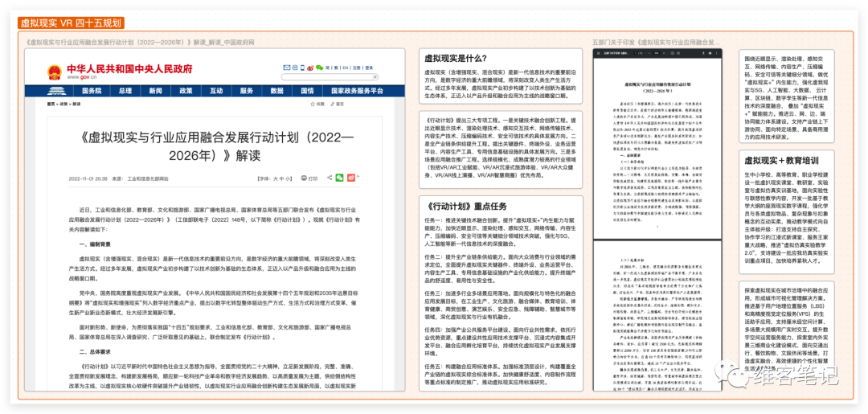Click the article section heading 一、编制背景

pos(95,244)
